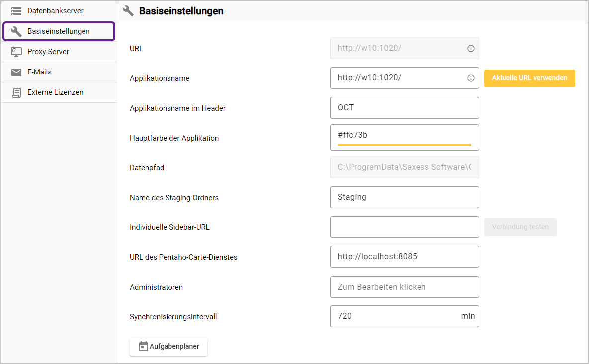Click the Applikationsname im Header field
Screen dimensions: 589x364
pos(404,108)
